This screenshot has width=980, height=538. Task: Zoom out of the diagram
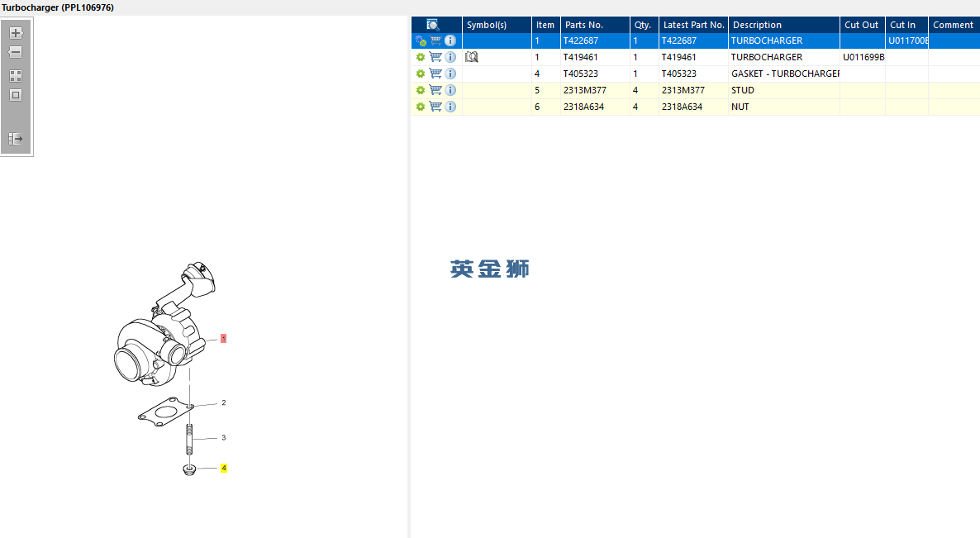[16, 53]
